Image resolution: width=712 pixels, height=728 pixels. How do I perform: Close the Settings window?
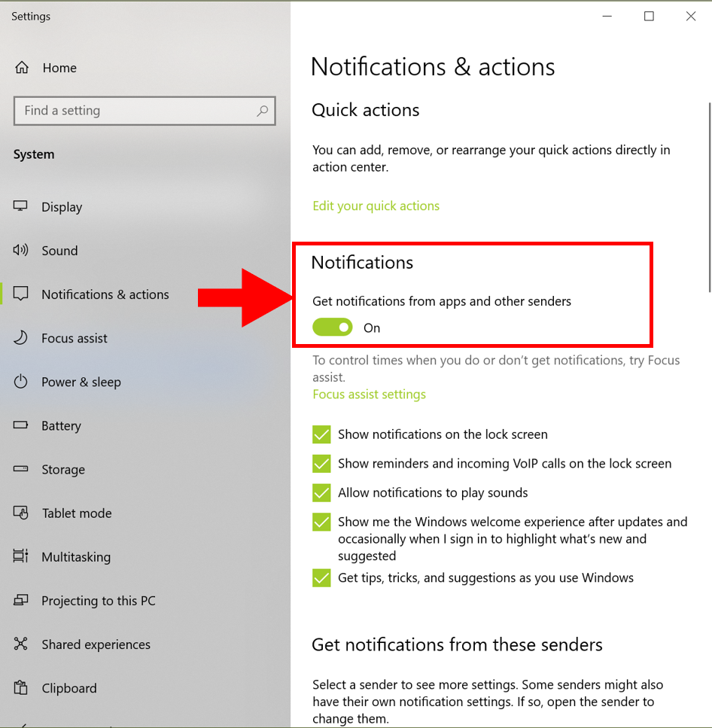pos(691,17)
